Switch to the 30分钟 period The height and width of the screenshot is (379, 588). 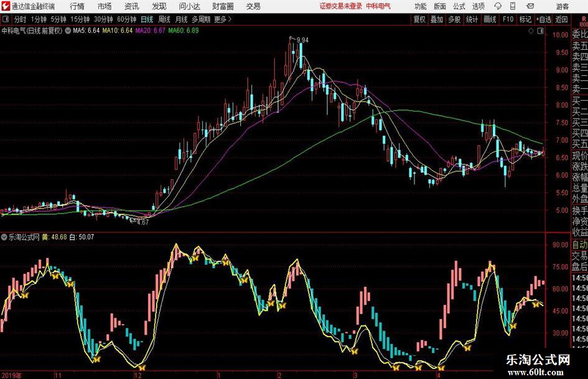tap(103, 19)
